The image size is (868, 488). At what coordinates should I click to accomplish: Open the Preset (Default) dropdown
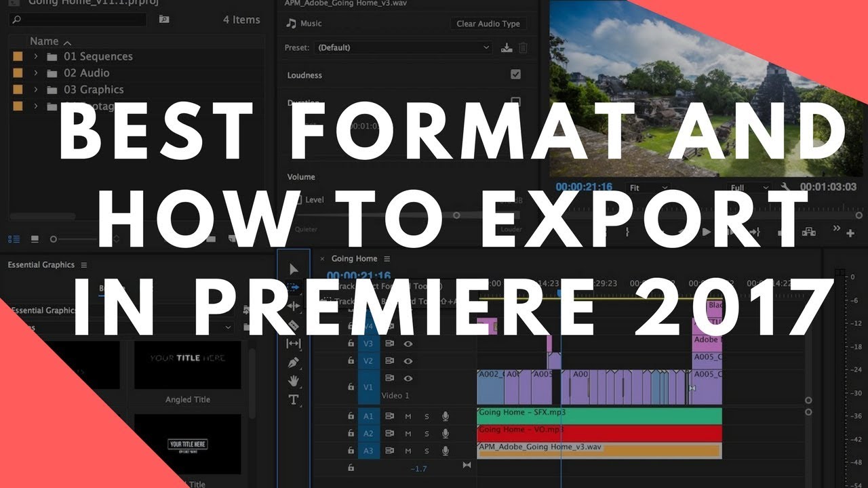tap(403, 47)
